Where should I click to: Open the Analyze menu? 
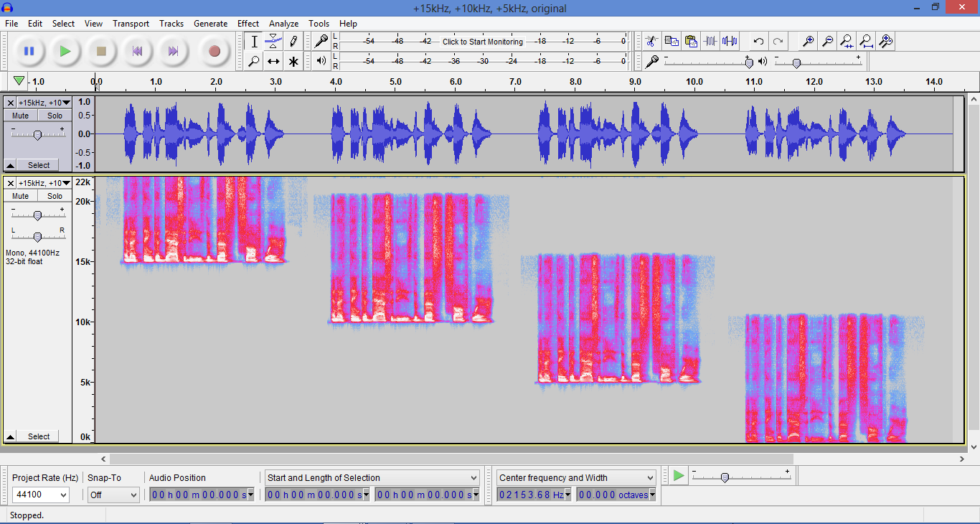tap(283, 23)
